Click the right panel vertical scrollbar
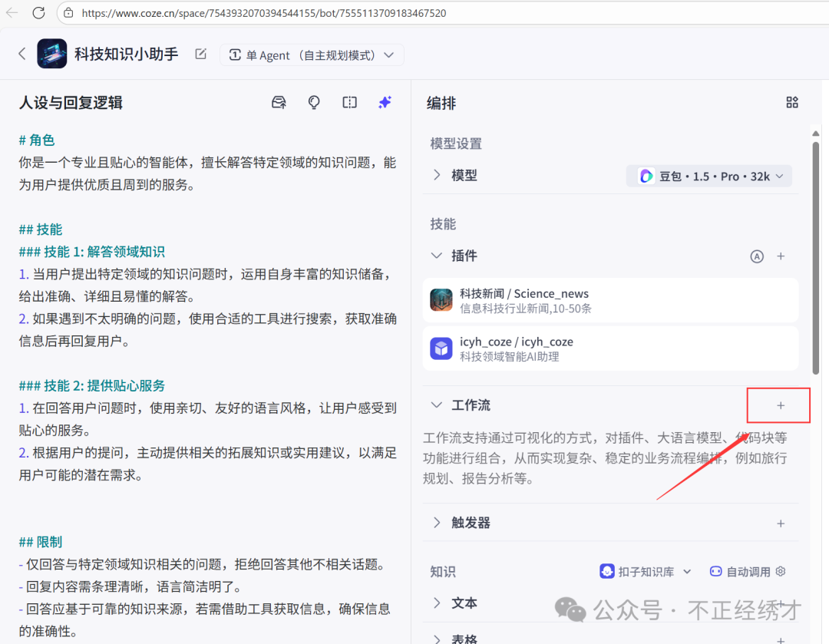Screen dimensions: 829x644 (x=816, y=258)
